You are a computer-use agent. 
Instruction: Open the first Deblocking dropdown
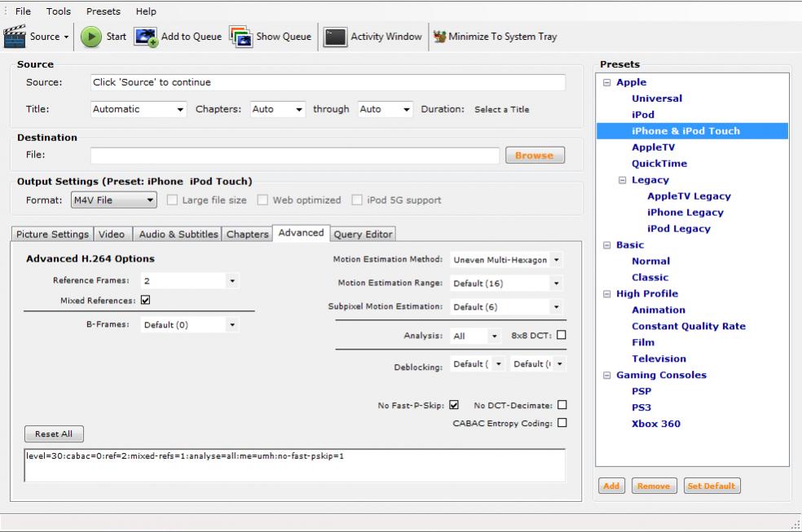[x=478, y=364]
